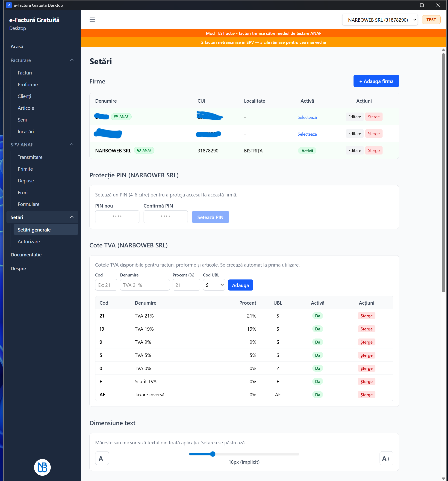Click the Adaugă firmă button
448x481 pixels.
click(376, 81)
